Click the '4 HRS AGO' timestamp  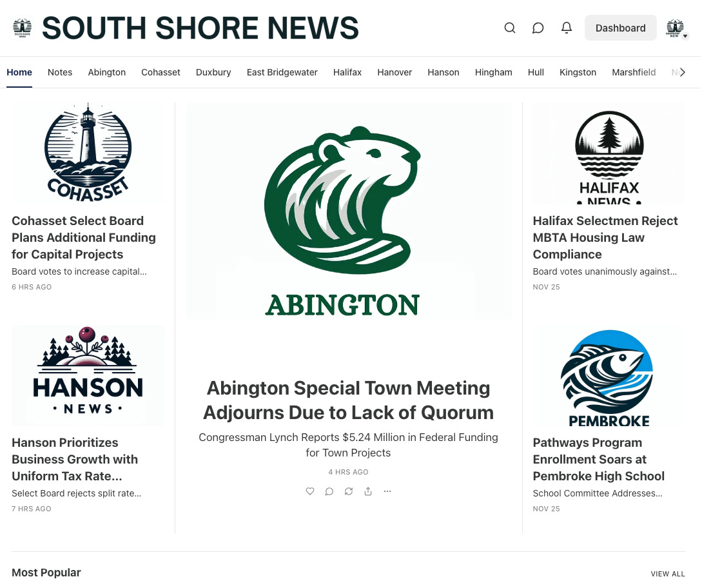coord(348,472)
